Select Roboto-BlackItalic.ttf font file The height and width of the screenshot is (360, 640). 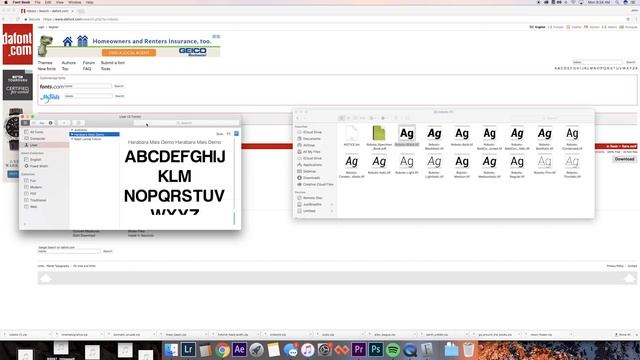point(434,137)
